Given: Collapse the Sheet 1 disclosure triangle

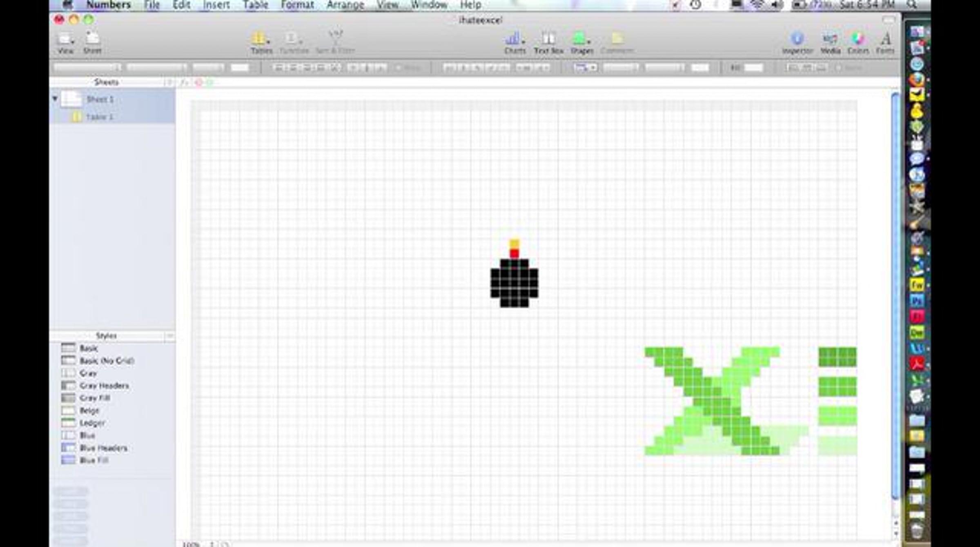Looking at the screenshot, I should (55, 99).
